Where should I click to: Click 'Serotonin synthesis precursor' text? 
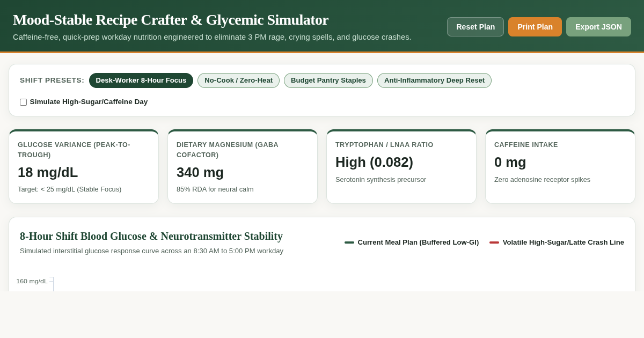(381, 180)
